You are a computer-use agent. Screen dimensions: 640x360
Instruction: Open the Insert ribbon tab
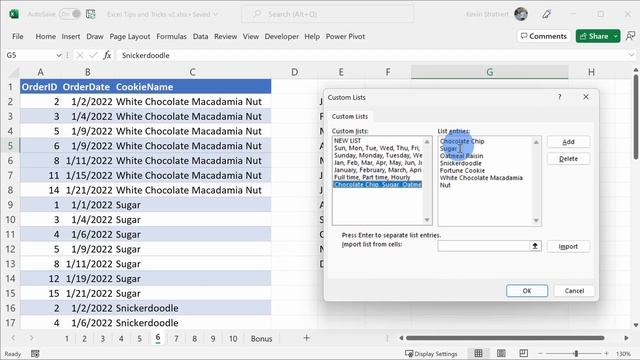[x=71, y=36]
